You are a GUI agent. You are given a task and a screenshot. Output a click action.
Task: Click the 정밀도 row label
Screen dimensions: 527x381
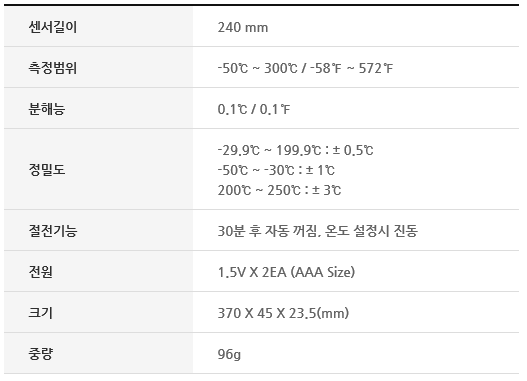click(47, 169)
